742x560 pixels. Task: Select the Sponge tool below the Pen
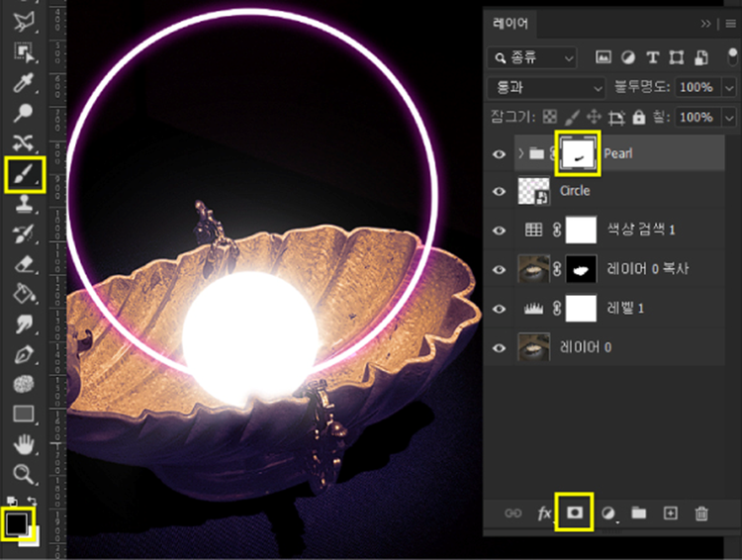(24, 384)
